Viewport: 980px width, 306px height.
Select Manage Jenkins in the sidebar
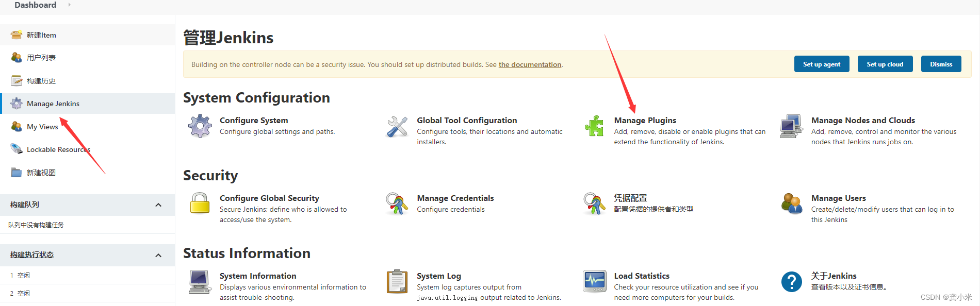click(88, 104)
